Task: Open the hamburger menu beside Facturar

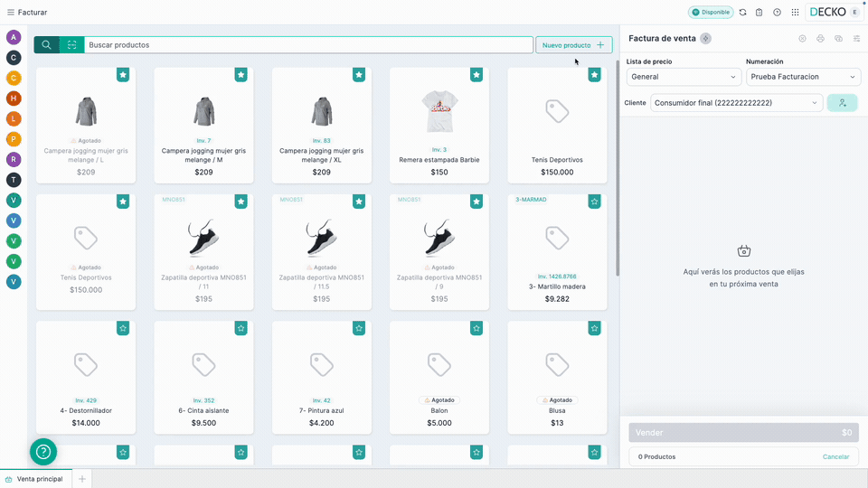Action: (11, 13)
